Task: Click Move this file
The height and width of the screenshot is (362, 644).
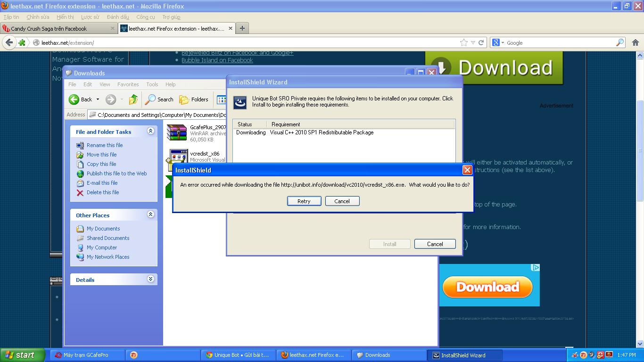Action: [x=101, y=155]
